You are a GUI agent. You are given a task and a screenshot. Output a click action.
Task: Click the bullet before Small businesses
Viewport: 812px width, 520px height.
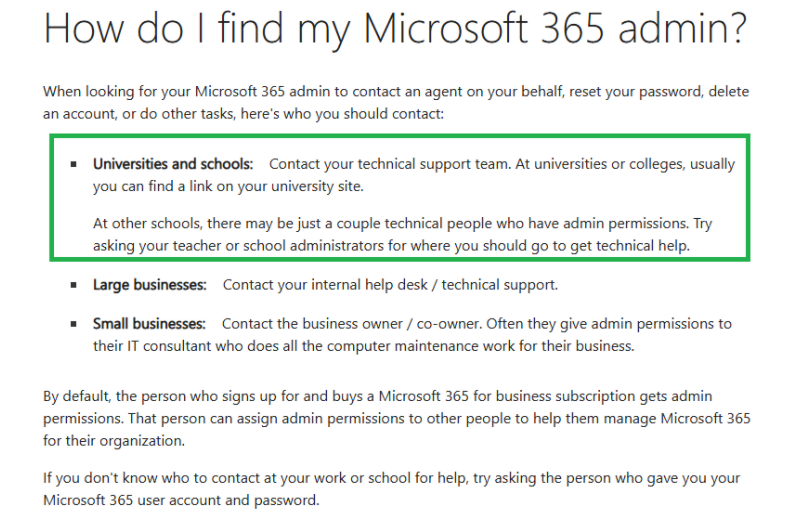point(74,324)
